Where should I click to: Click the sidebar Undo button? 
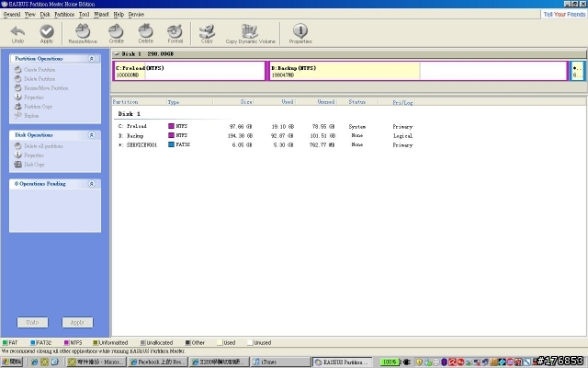tap(33, 323)
